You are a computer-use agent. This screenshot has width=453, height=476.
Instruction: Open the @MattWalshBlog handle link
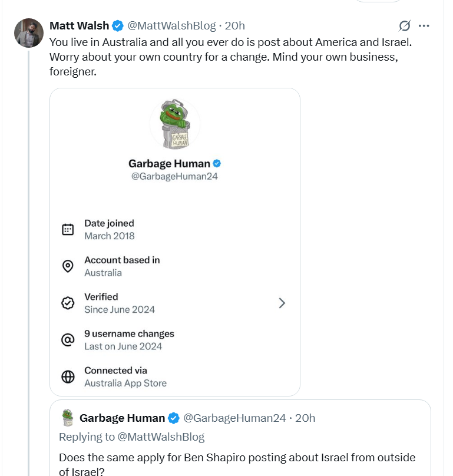(171, 26)
